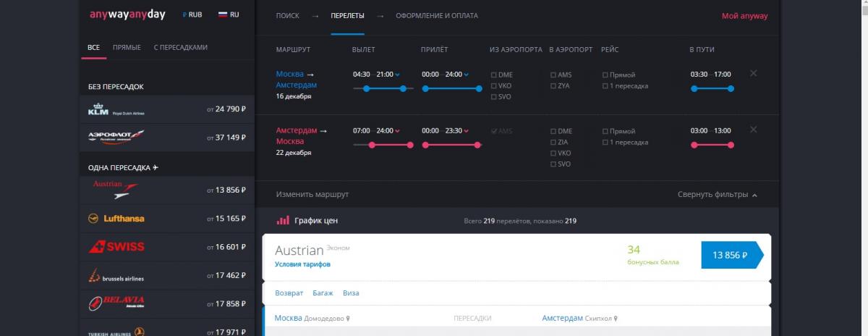
Task: Click the plane icon beside Одна пересадка
Action: [156, 167]
